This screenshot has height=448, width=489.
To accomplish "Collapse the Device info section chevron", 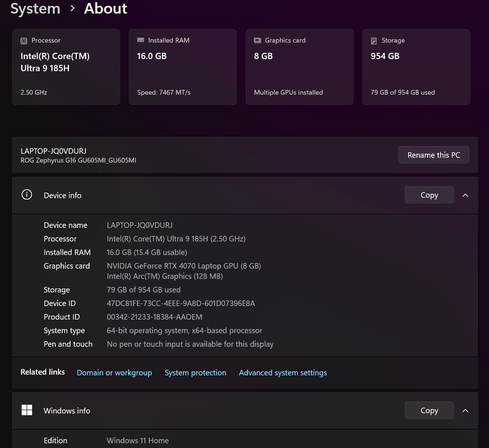I will pyautogui.click(x=465, y=195).
